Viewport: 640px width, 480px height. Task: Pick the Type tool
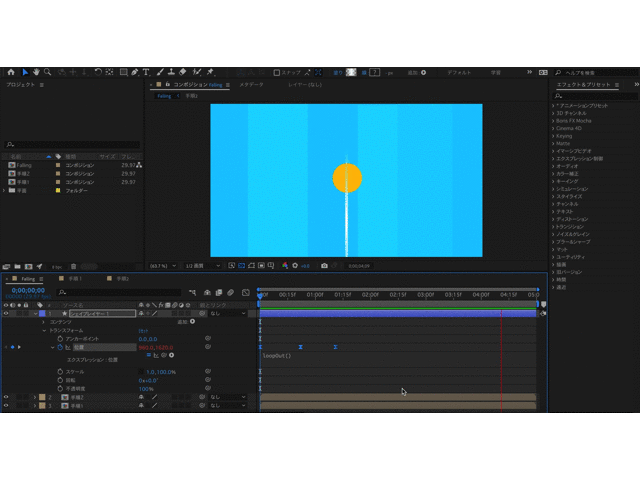pyautogui.click(x=146, y=72)
